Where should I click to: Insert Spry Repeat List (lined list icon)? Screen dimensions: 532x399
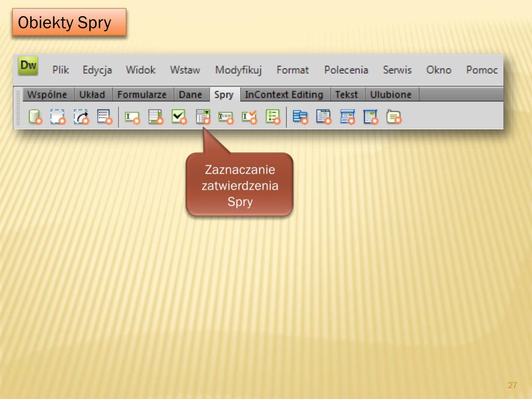click(x=104, y=117)
